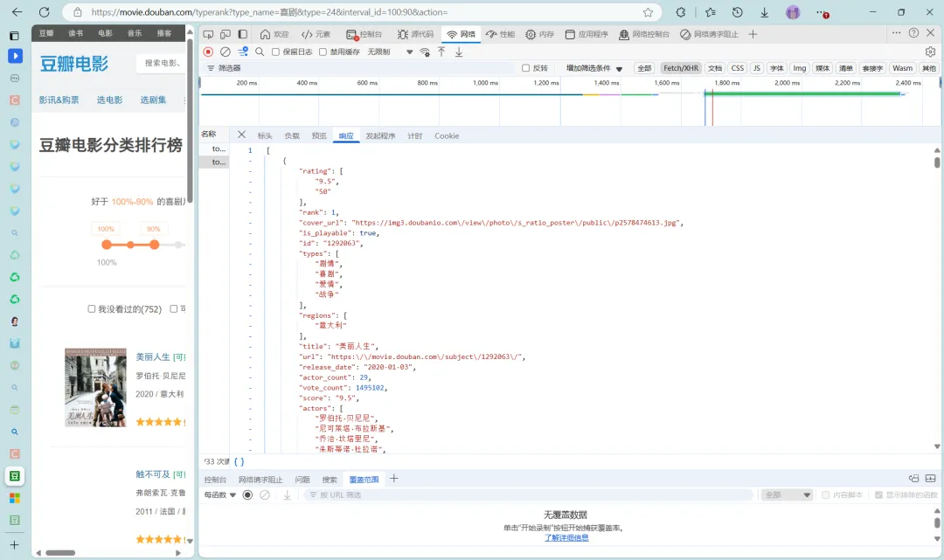This screenshot has height=560, width=944.
Task: Import HAR file upload arrow
Action: pos(441,52)
